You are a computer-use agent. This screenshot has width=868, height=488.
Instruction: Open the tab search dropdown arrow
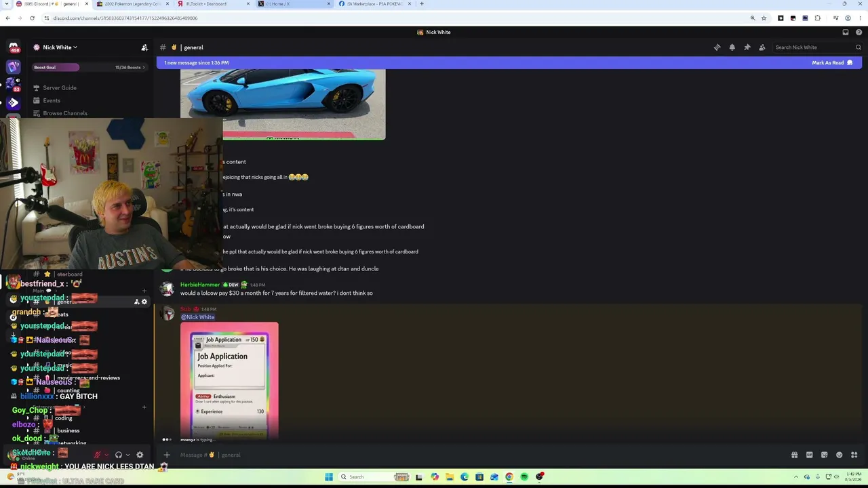pyautogui.click(x=7, y=4)
